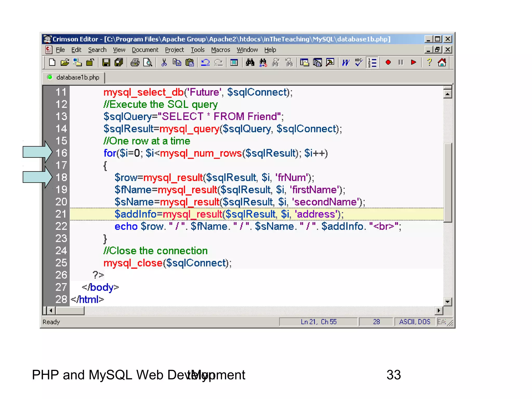Click the 'ASCII, DOS' status bar field
This screenshot has width=532, height=399.
click(415, 322)
